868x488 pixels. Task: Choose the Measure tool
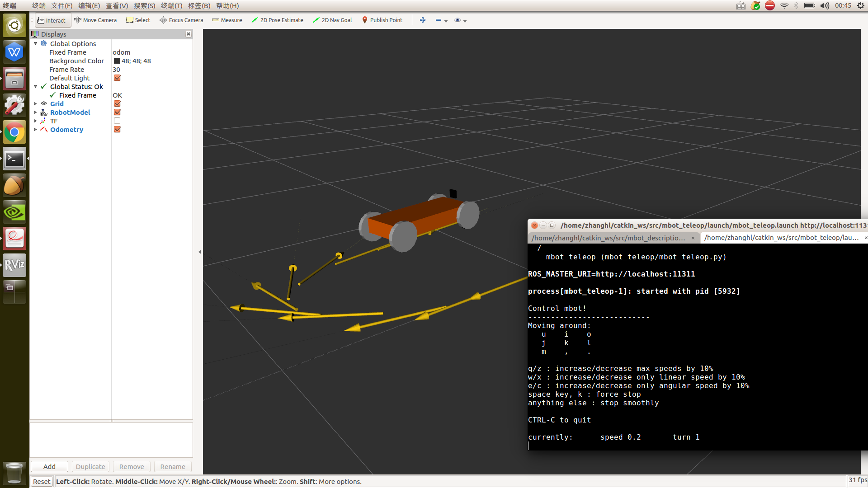tap(227, 20)
